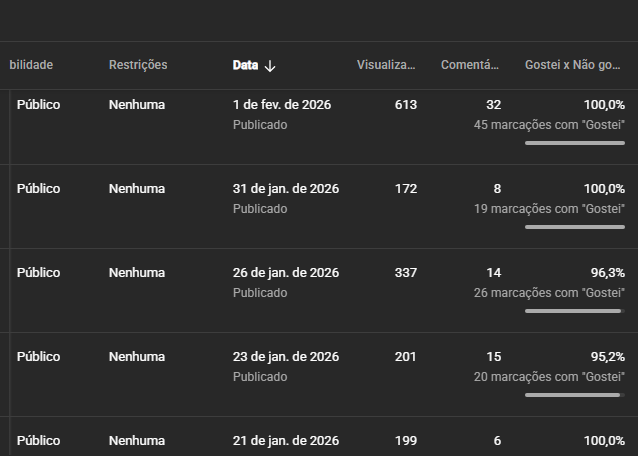
Task: Open the 8 comments on the 31 de jan. video
Action: tap(497, 189)
